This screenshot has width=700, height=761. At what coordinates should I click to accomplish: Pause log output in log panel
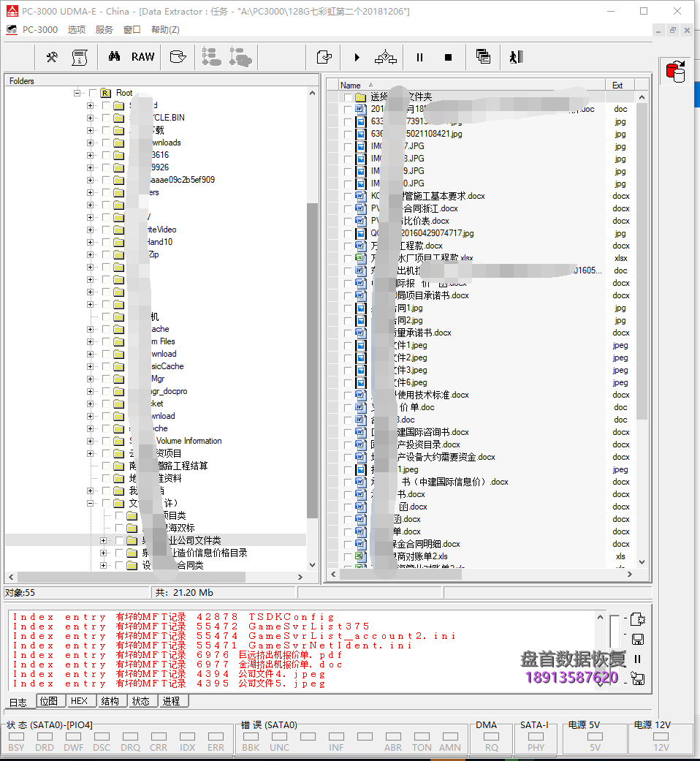637,659
